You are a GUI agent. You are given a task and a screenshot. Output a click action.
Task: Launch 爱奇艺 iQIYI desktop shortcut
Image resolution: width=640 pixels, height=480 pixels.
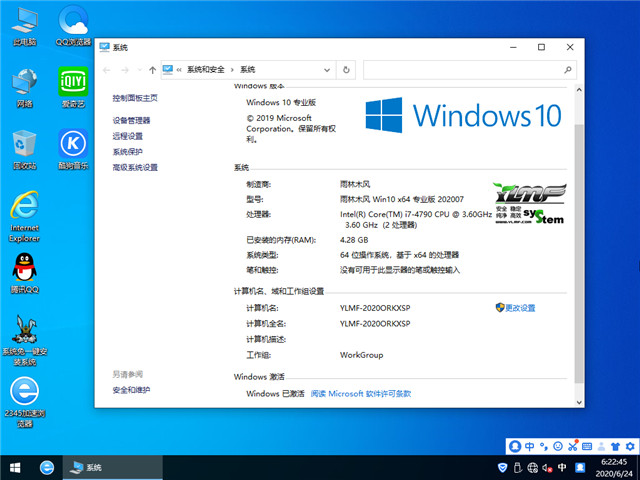point(73,88)
